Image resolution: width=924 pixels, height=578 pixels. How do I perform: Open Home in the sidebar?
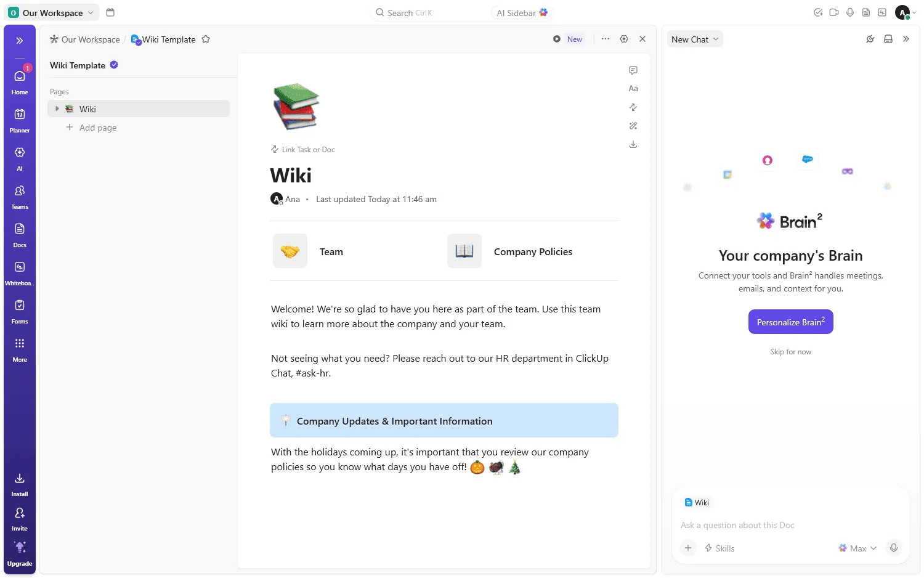click(20, 81)
